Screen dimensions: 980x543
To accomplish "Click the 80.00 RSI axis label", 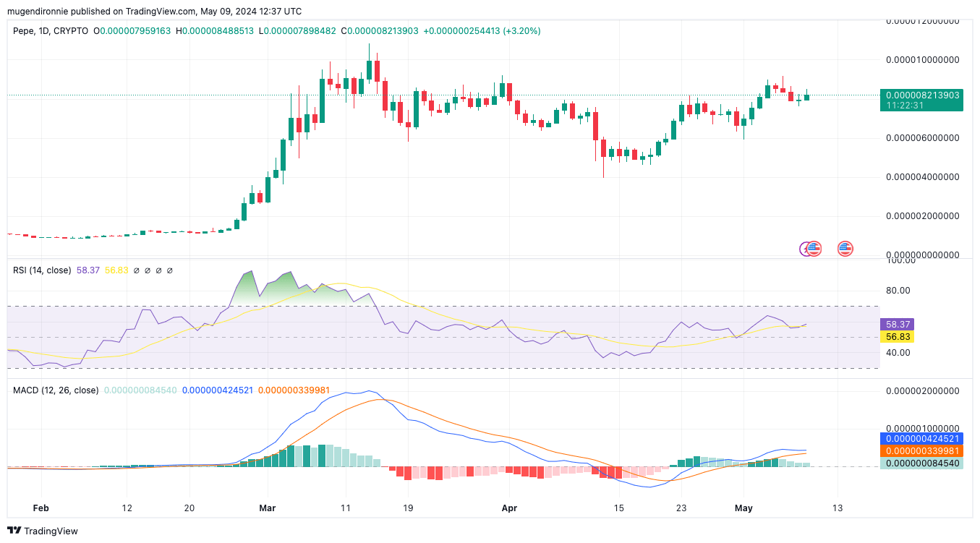I will (898, 290).
